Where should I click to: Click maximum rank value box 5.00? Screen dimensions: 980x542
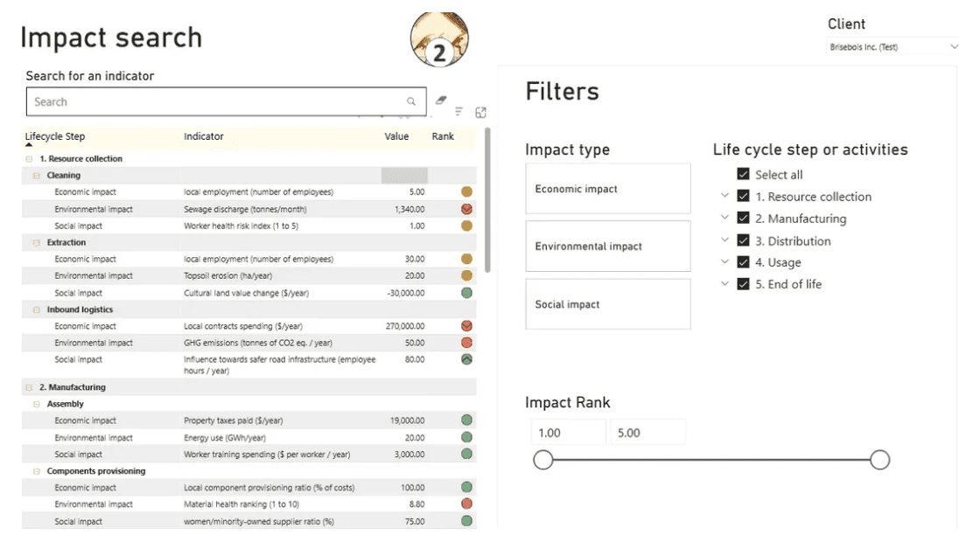click(647, 433)
